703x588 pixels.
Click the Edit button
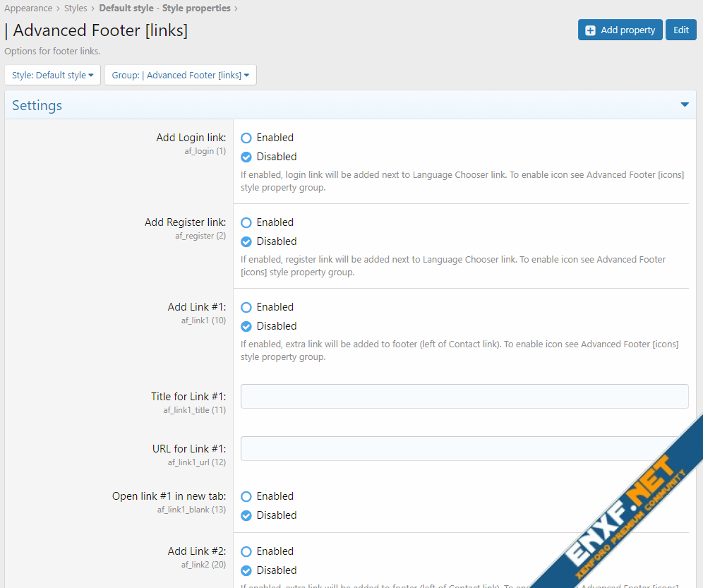pyautogui.click(x=680, y=30)
